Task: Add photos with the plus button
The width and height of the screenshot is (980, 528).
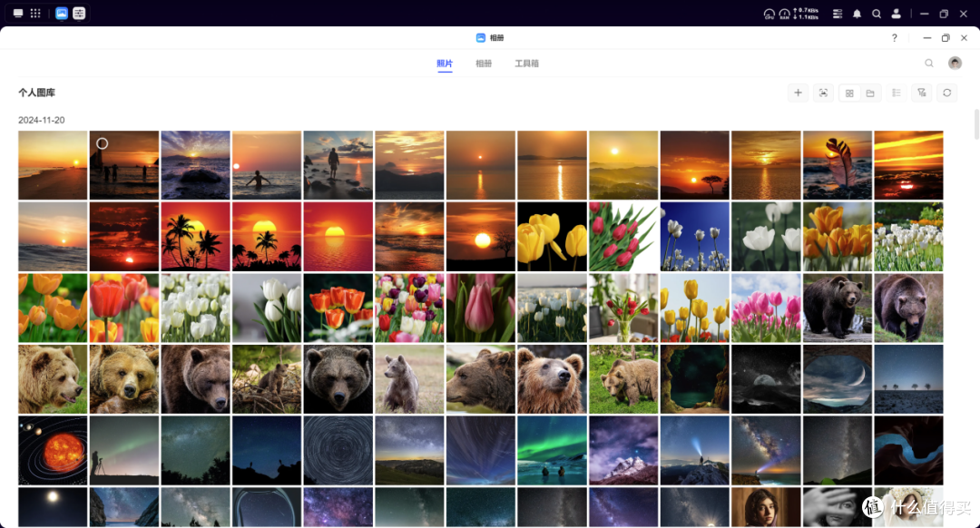Action: tap(799, 93)
